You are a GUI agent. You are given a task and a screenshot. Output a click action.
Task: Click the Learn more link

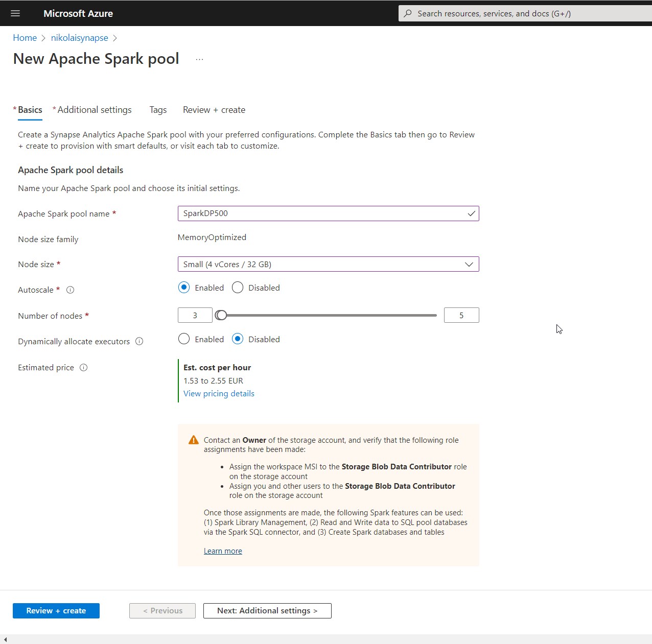(223, 551)
